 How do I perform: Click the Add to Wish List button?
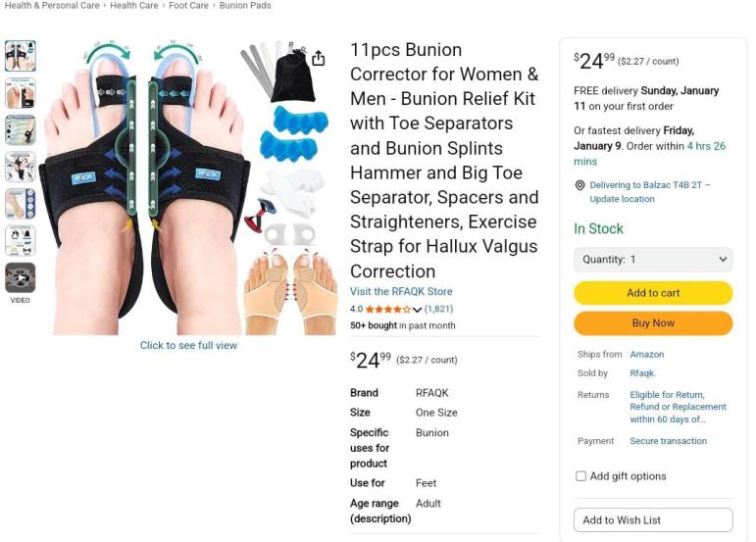pyautogui.click(x=653, y=520)
